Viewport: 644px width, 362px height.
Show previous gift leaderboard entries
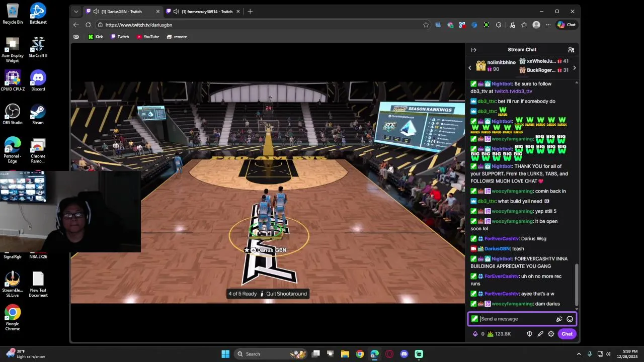[x=470, y=68]
